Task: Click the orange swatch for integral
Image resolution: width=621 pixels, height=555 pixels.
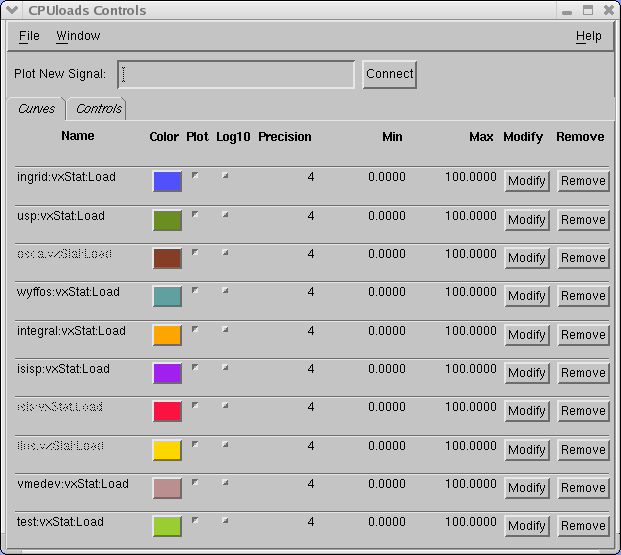Action: click(x=167, y=335)
